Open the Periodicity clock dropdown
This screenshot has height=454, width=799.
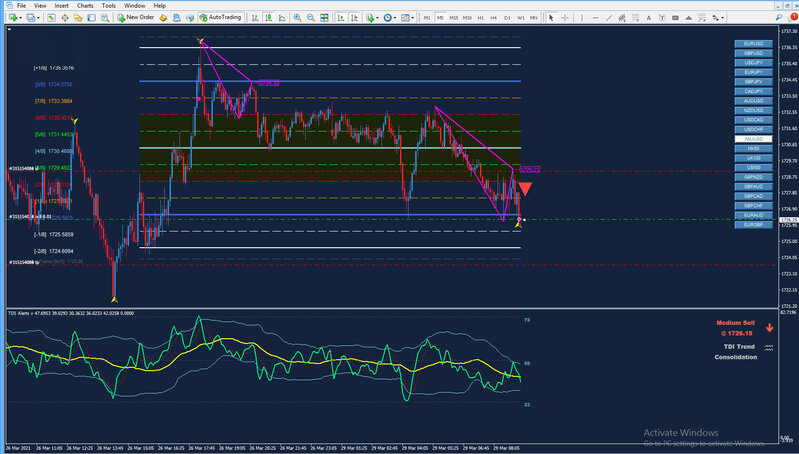[x=387, y=17]
